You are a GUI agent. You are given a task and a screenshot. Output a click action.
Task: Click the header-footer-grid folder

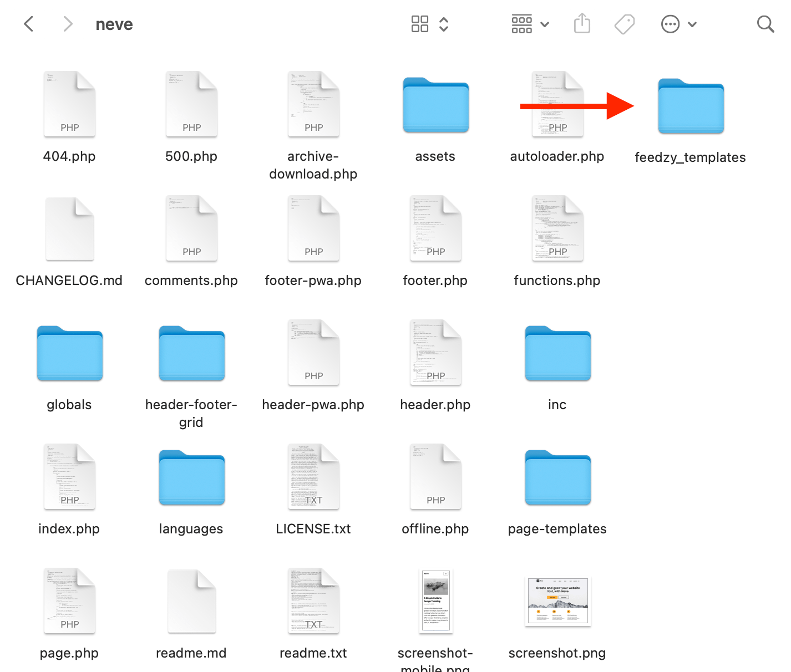click(191, 354)
